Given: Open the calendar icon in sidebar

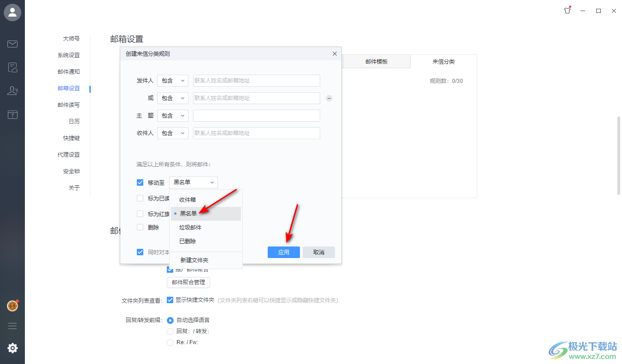Looking at the screenshot, I should coord(12,114).
